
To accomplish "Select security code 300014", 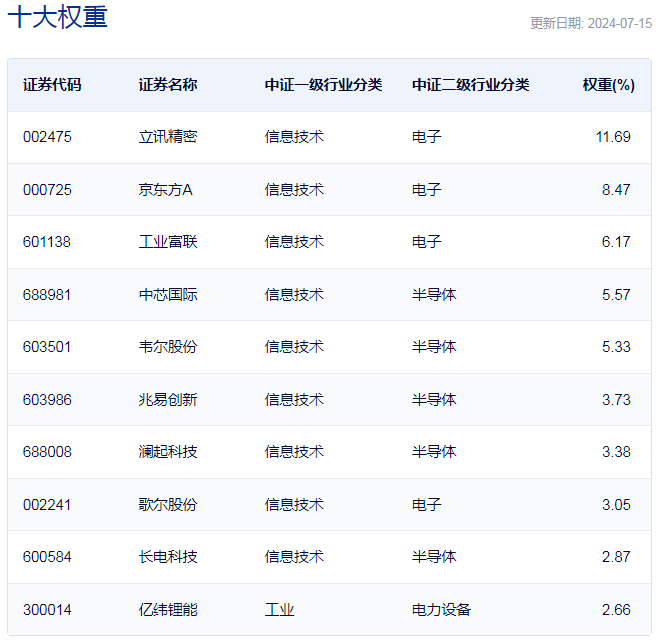I will pos(47,610).
